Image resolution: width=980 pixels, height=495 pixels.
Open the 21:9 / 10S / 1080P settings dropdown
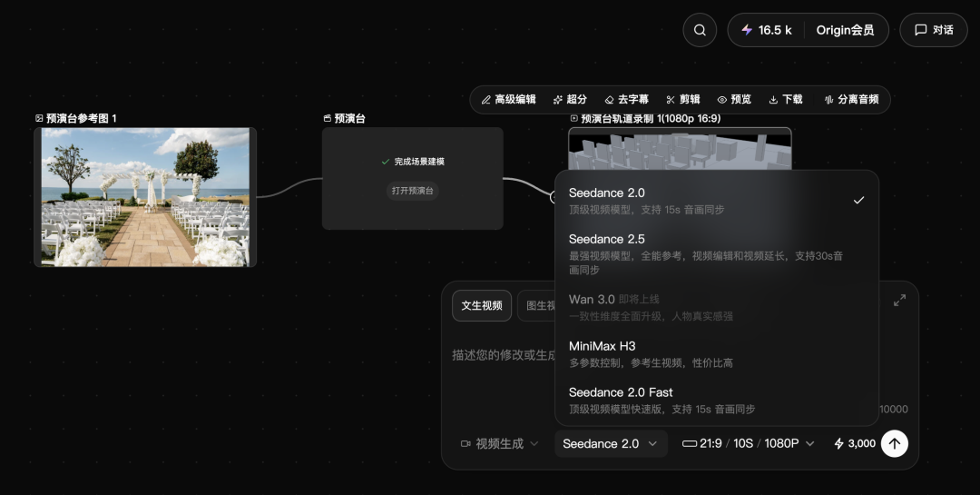coord(748,444)
